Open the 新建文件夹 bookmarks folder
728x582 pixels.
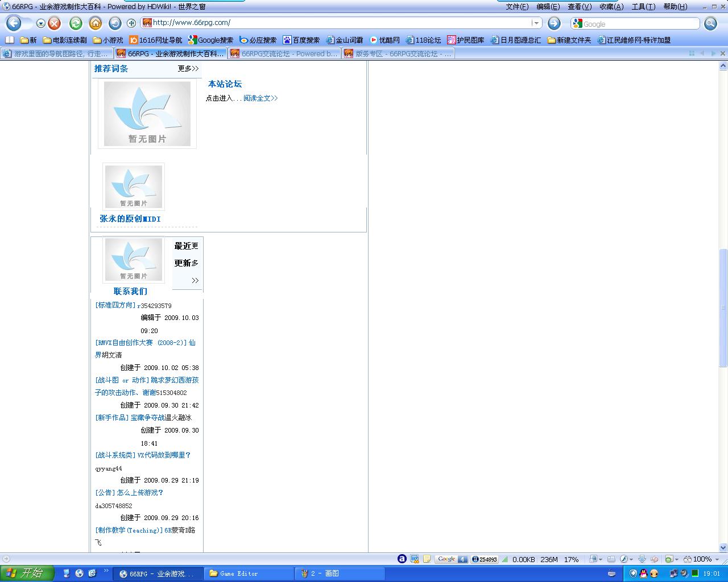pos(569,40)
